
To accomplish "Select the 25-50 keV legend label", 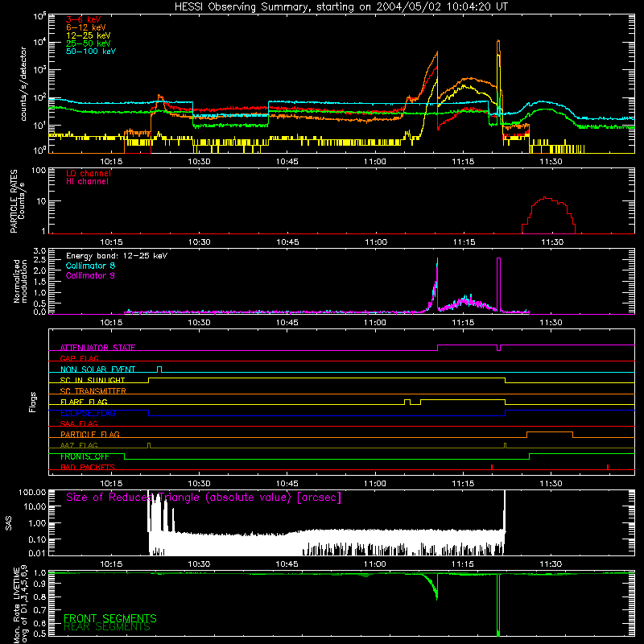I will [89, 43].
